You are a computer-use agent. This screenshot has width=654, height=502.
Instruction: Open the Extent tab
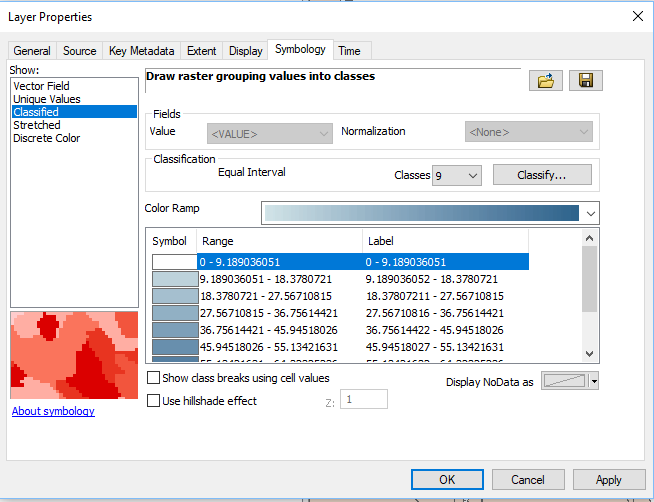201,51
